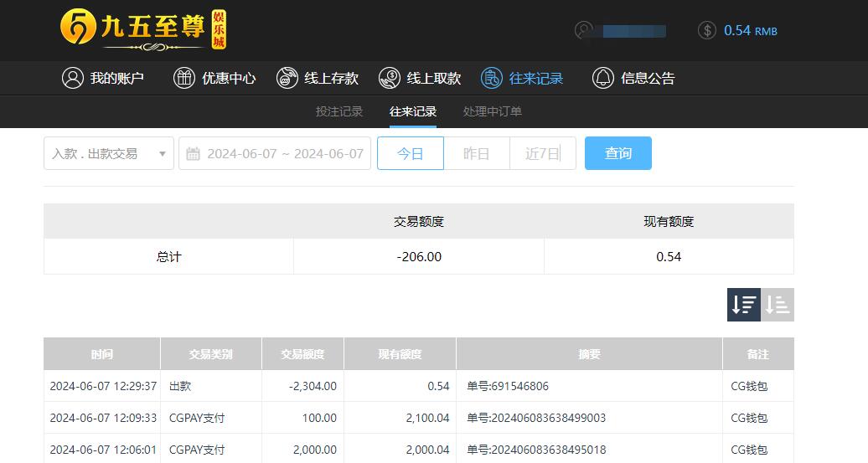The image size is (868, 463).
Task: Click the 查询 search button
Action: (617, 153)
